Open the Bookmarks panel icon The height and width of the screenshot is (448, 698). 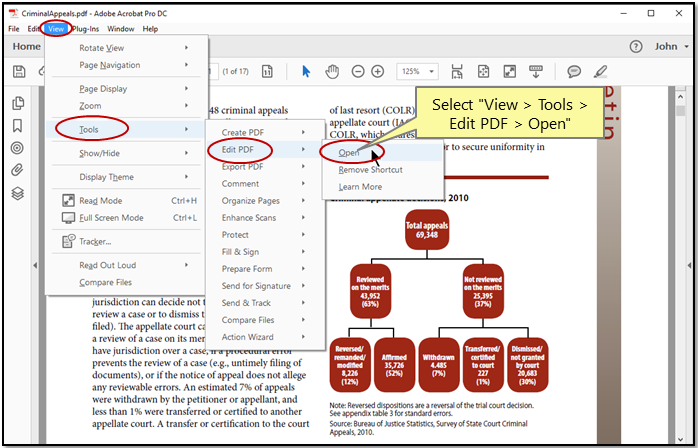[x=17, y=126]
